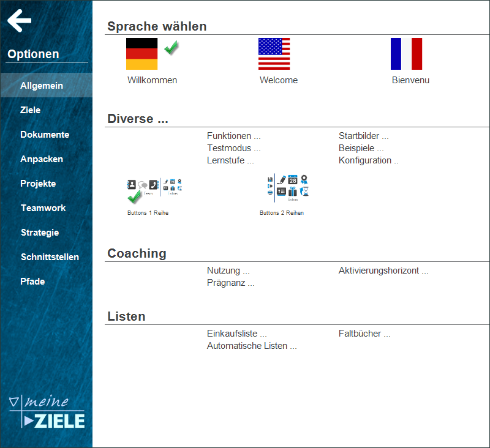Open Startbilder ... link
The width and height of the screenshot is (490, 448).
click(364, 136)
